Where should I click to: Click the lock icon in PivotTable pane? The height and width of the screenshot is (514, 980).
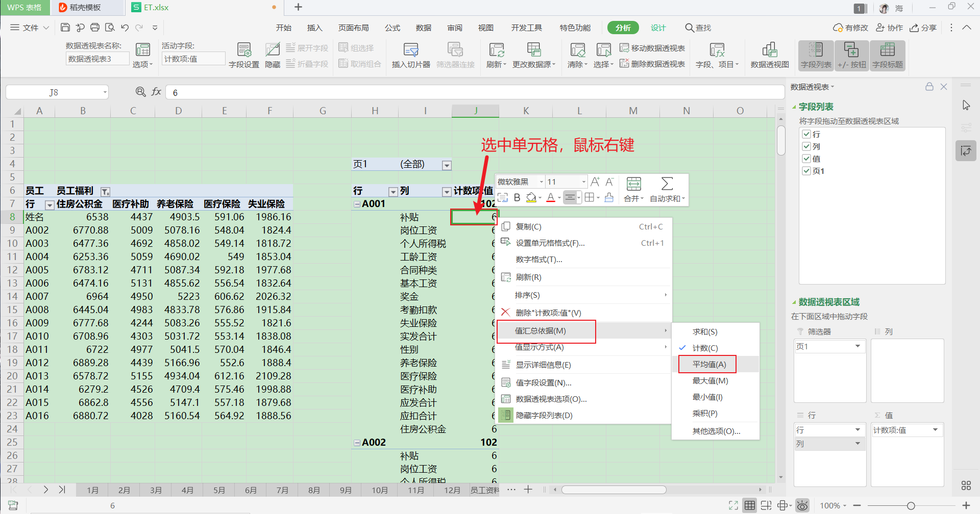929,87
